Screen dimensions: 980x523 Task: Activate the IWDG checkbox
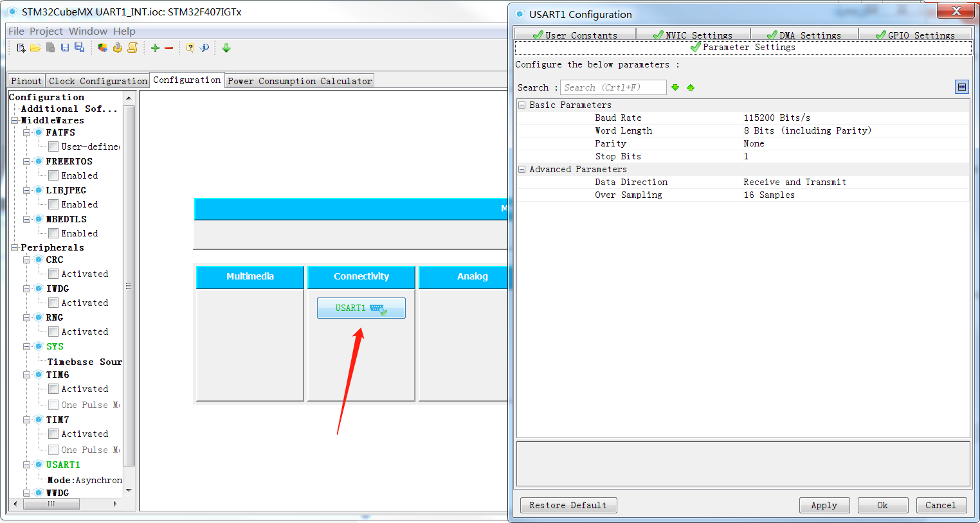[53, 303]
